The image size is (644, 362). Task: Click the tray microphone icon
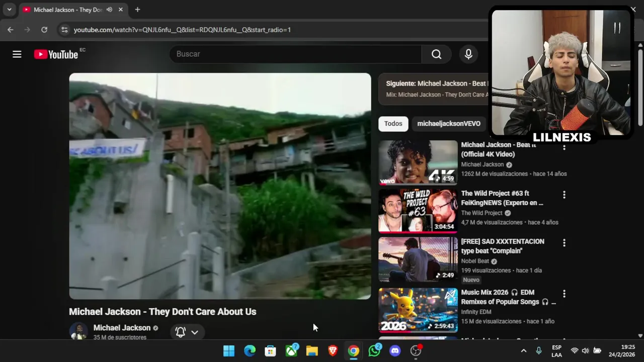539,351
